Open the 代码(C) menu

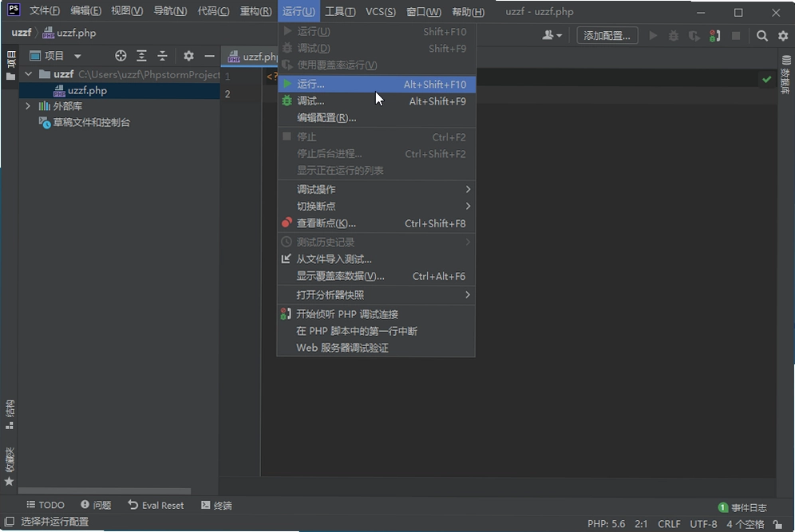point(213,11)
